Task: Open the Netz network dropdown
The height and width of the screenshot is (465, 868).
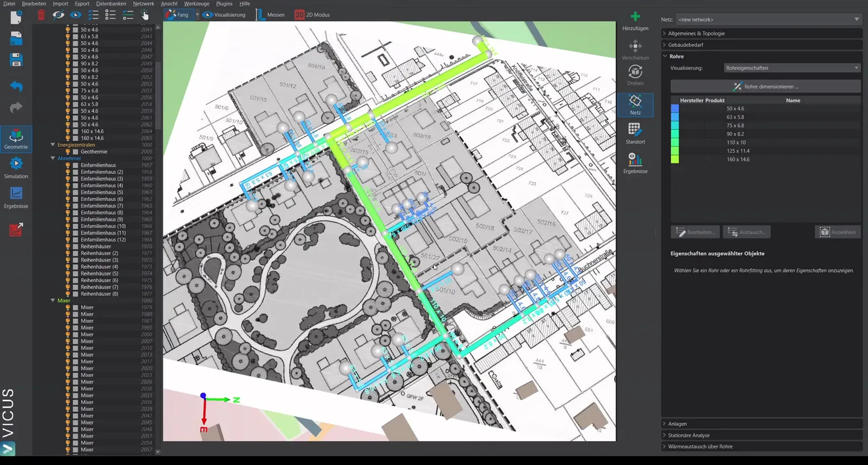Action: pos(768,20)
